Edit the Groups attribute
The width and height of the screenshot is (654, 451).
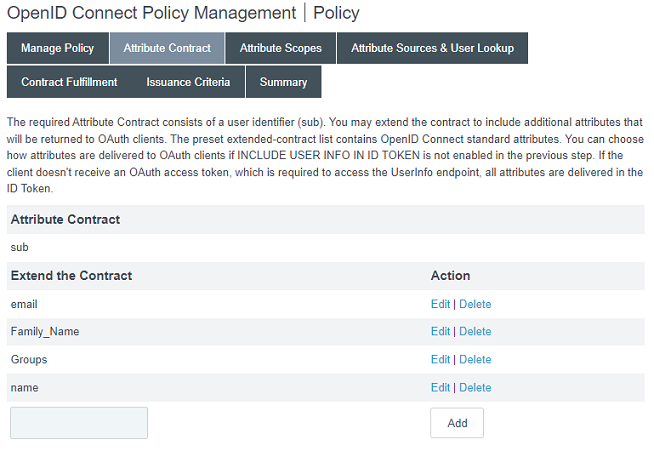pos(440,359)
